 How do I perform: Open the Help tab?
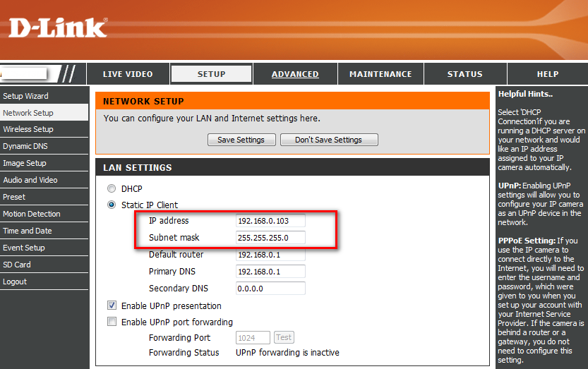coord(547,74)
